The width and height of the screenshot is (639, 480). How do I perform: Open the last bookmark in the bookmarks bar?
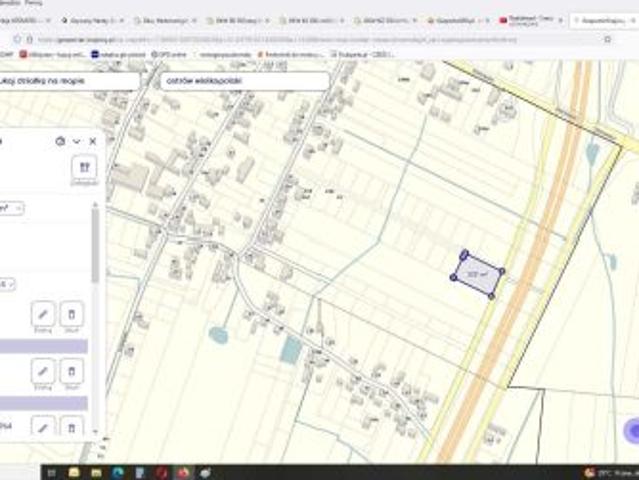tap(363, 54)
